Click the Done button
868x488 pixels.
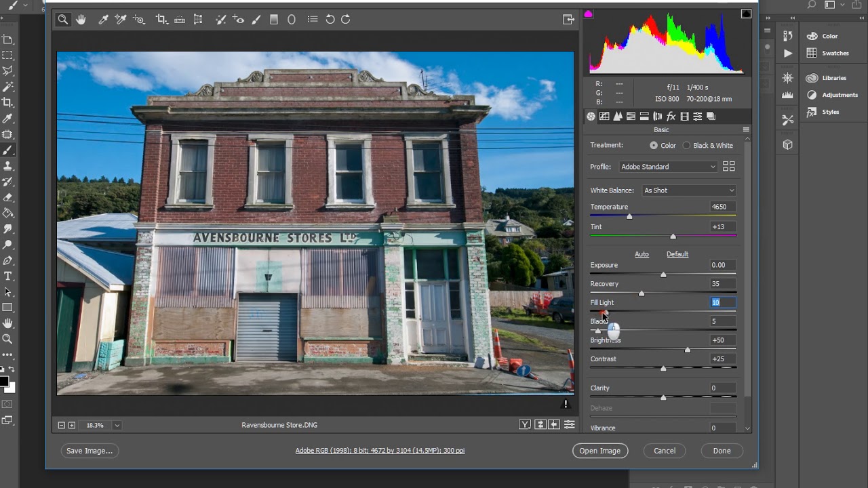[x=722, y=451]
